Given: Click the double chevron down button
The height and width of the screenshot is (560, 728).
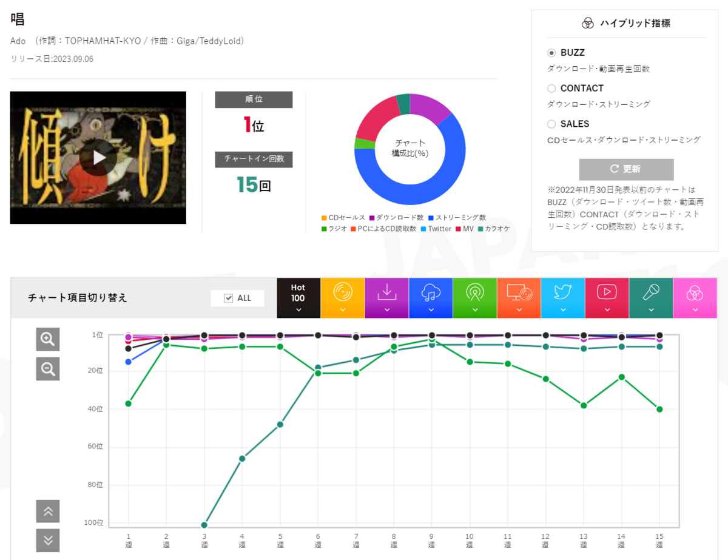Looking at the screenshot, I should [48, 540].
